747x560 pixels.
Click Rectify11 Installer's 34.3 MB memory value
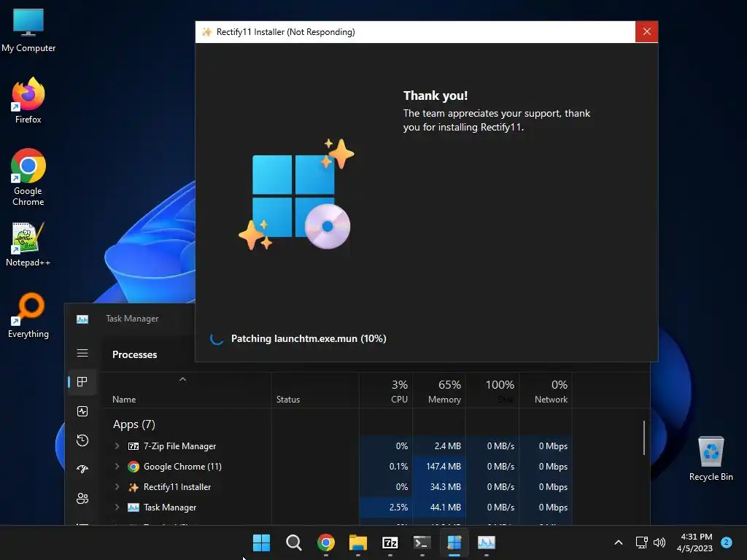[446, 487]
